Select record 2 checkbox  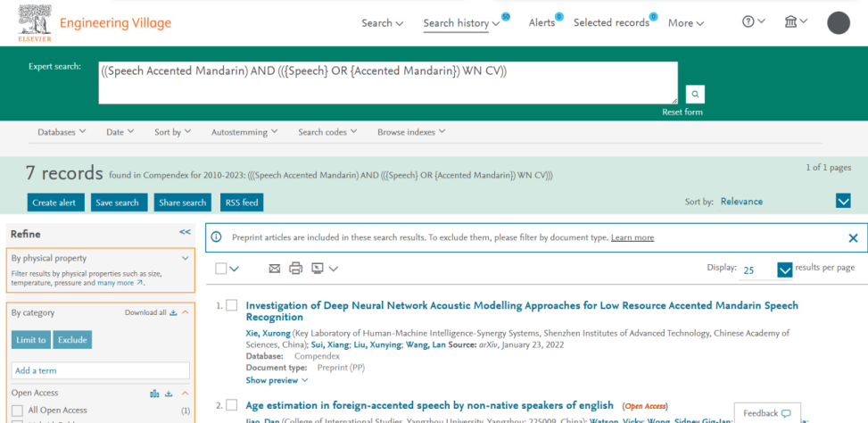[232, 405]
